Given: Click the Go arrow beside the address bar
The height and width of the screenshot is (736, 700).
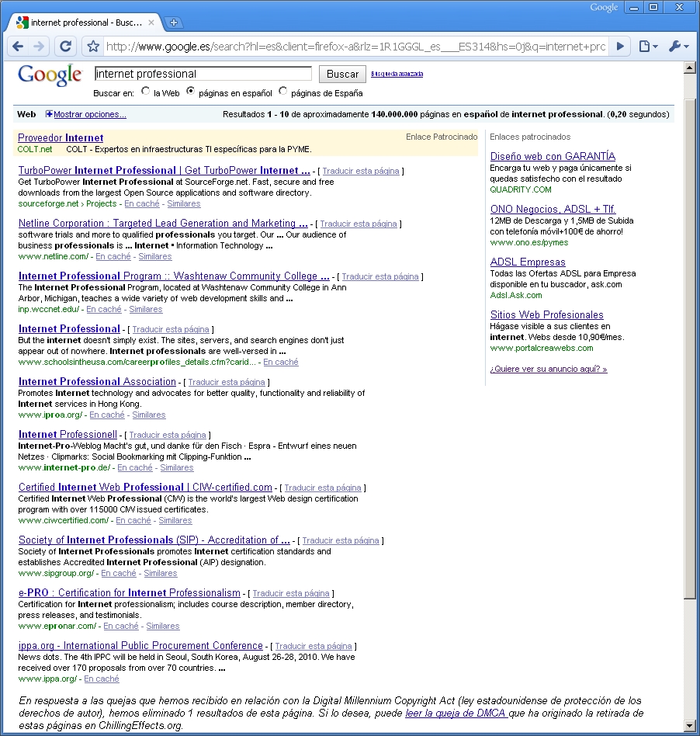Looking at the screenshot, I should tap(620, 46).
